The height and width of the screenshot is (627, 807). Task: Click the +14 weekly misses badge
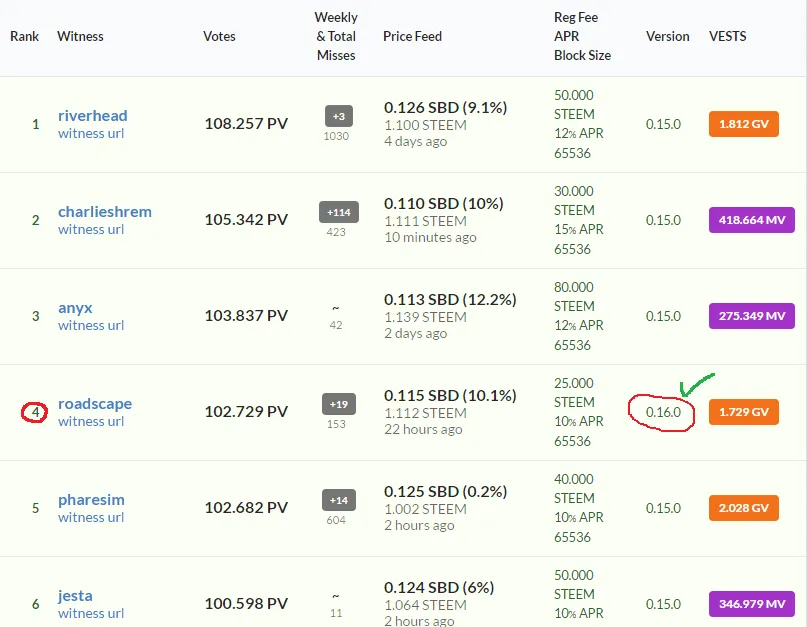[x=339, y=500]
